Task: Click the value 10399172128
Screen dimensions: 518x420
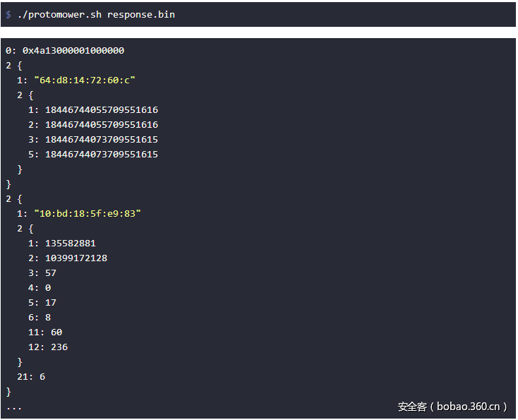Action: (76, 258)
